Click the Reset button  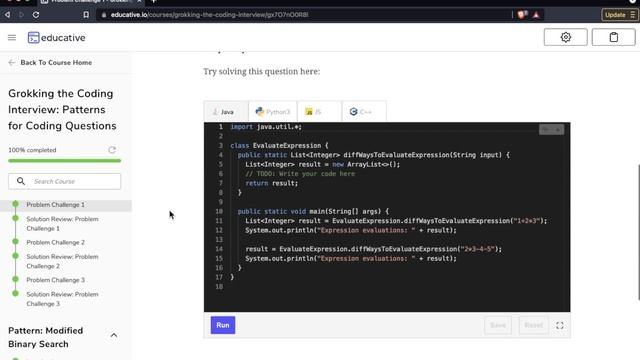pos(533,325)
